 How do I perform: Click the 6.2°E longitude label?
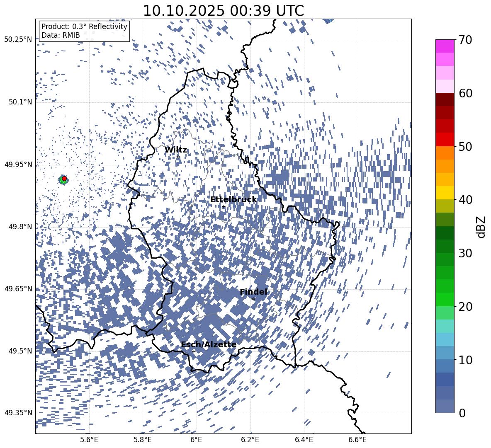250,440
